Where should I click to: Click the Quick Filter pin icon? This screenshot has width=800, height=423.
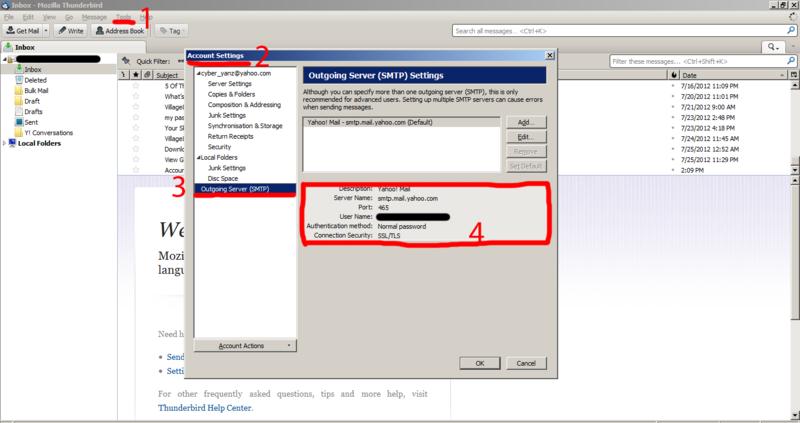tap(126, 61)
